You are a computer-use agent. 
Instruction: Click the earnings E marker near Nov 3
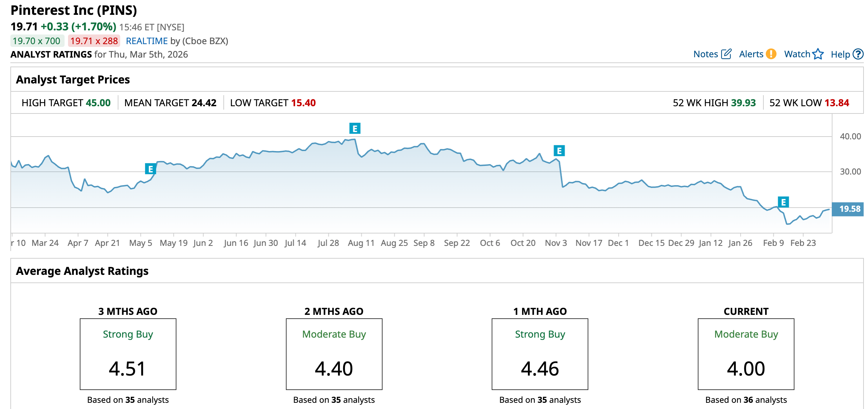559,151
